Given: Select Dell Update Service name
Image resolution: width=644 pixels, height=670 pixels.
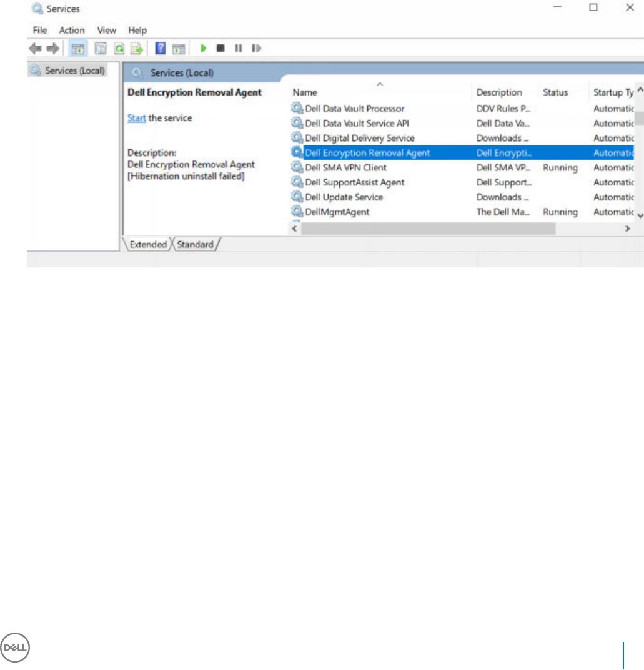Looking at the screenshot, I should [x=344, y=197].
